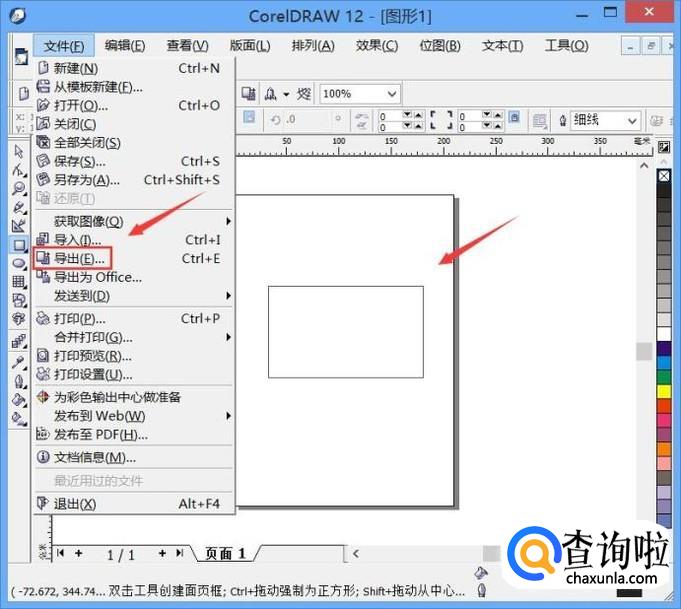The image size is (681, 609).
Task: Choose Open (打开) menu entry
Action: (x=135, y=106)
